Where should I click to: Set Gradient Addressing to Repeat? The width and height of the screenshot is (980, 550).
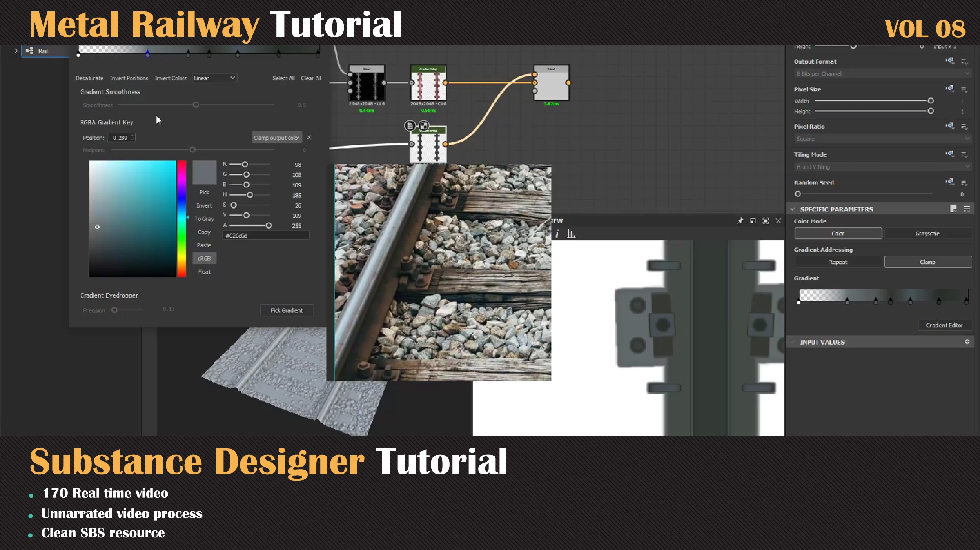pyautogui.click(x=838, y=262)
